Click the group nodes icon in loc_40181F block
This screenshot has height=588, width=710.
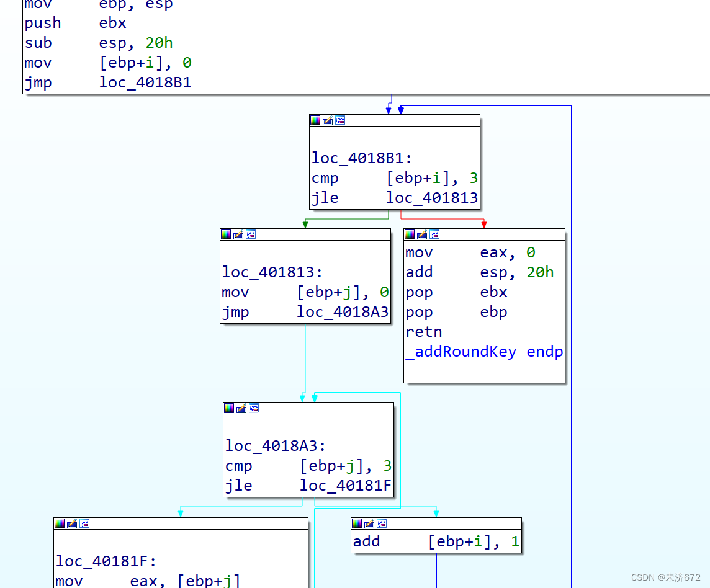84,523
